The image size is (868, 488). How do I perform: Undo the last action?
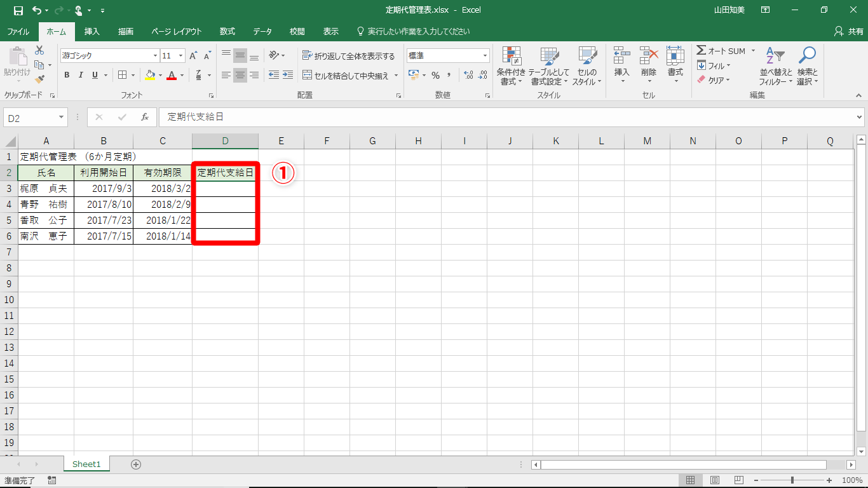(37, 10)
